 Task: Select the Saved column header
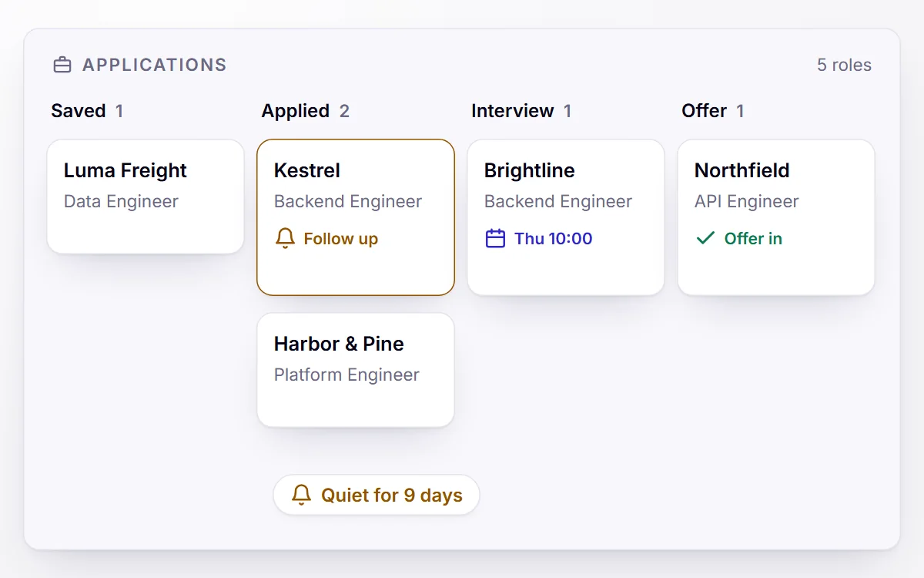tap(79, 111)
